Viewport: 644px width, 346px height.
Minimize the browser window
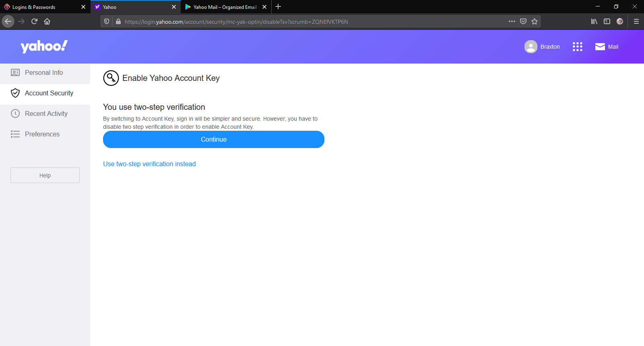598,6
